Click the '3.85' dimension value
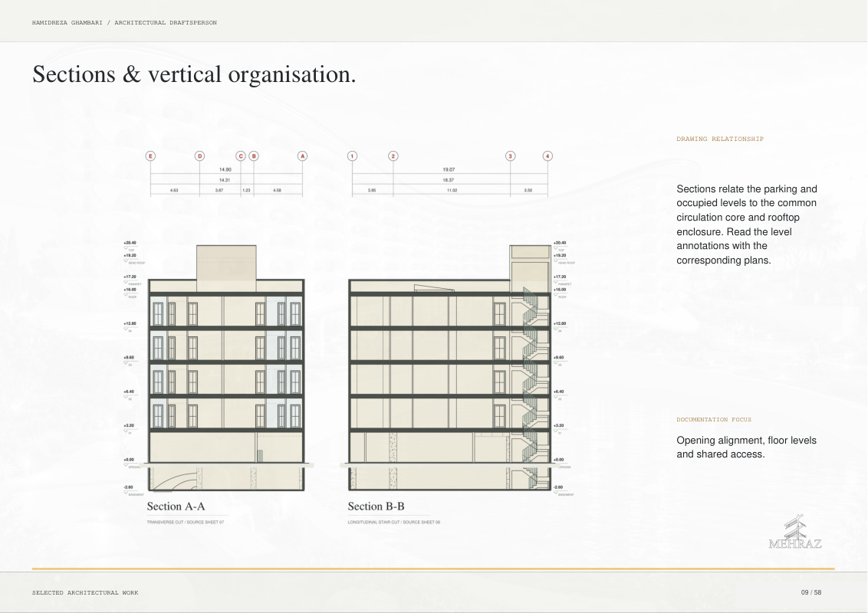The image size is (868, 613). coord(372,190)
